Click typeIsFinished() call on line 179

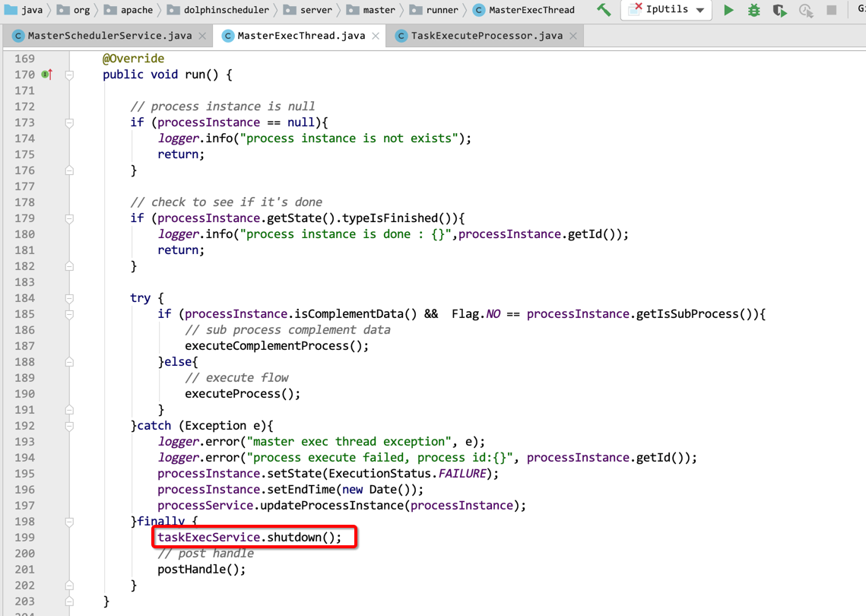click(397, 218)
